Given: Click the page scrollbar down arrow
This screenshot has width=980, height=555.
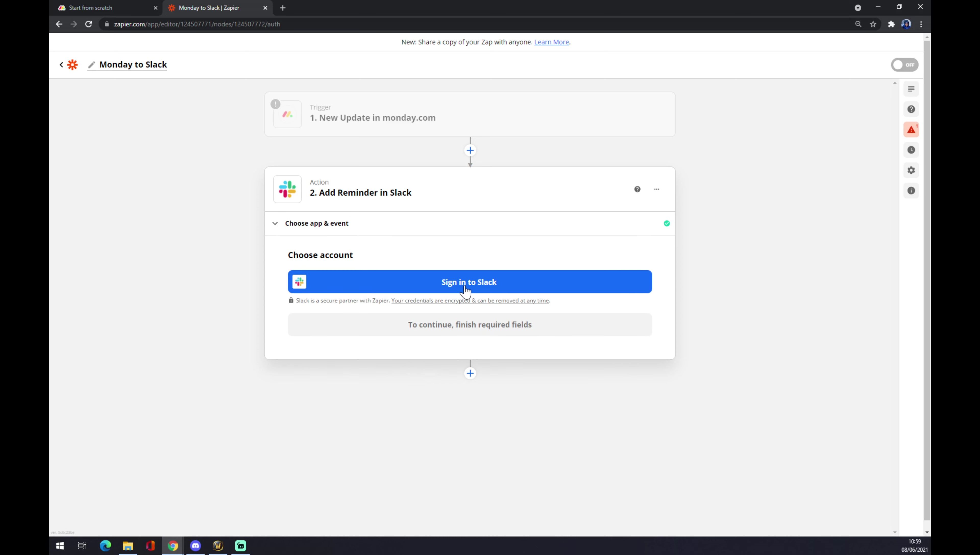Looking at the screenshot, I should (927, 532).
